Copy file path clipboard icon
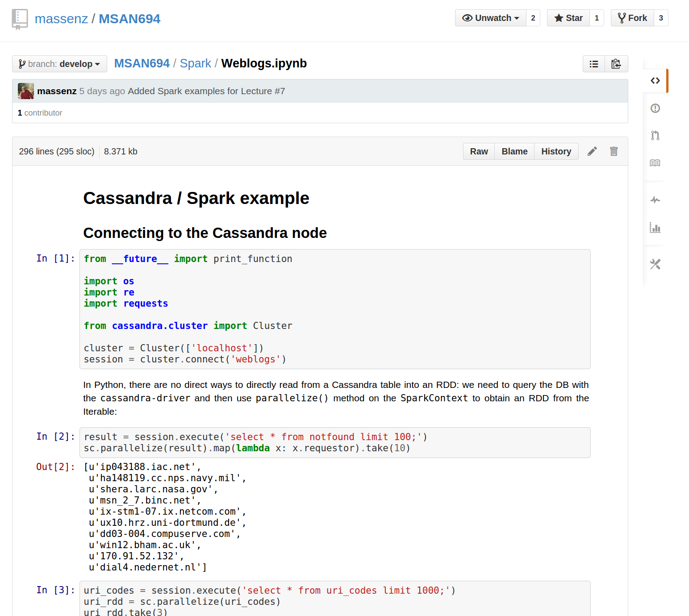This screenshot has height=616, width=689. [x=616, y=64]
